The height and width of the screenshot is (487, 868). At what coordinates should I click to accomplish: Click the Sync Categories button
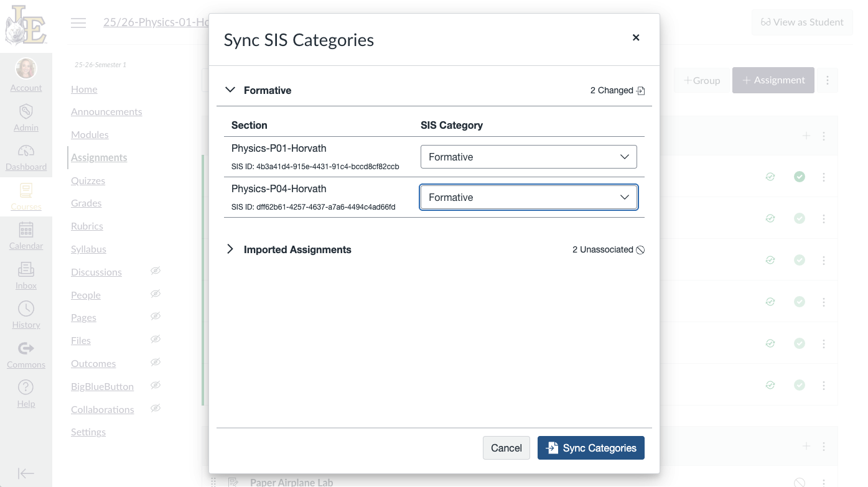pos(591,448)
